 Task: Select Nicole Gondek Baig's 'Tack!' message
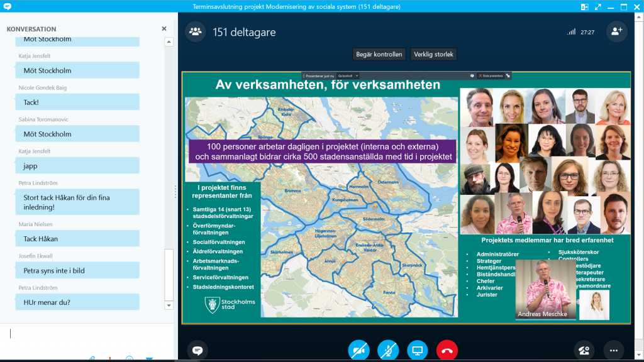point(77,102)
